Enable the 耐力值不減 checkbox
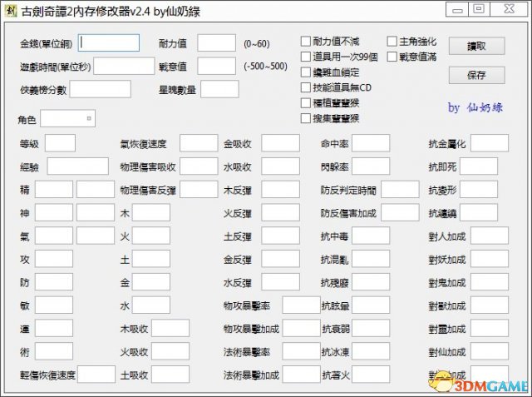 point(306,42)
